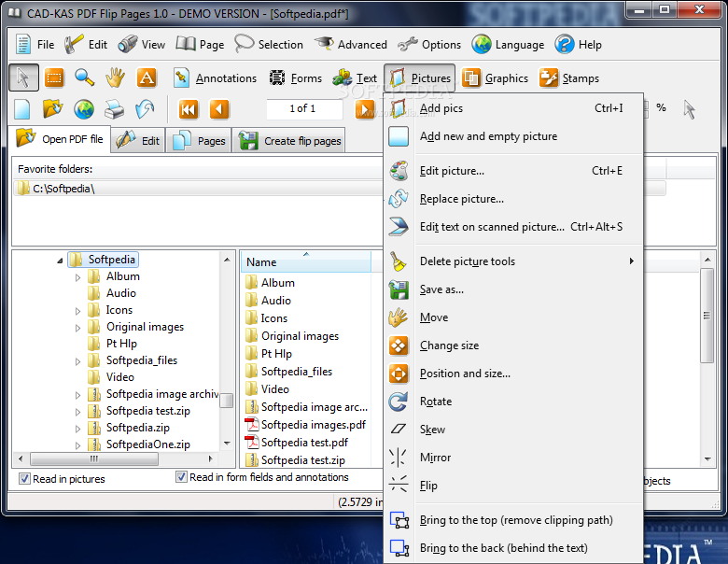Expand Original images tree folder

point(77,328)
